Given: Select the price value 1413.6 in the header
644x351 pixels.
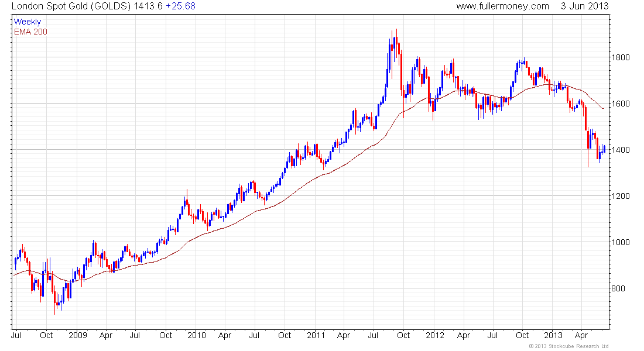Looking at the screenshot, I should pos(148,6).
